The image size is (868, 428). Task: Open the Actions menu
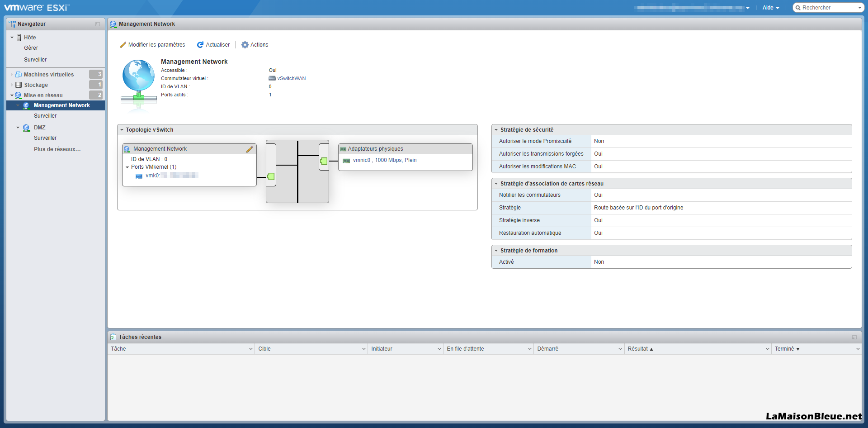click(x=255, y=45)
